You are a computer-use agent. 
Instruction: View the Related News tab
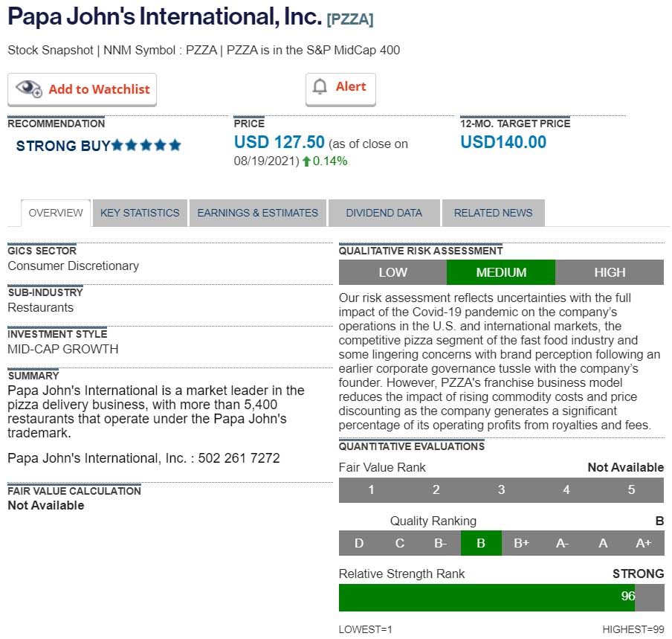493,213
